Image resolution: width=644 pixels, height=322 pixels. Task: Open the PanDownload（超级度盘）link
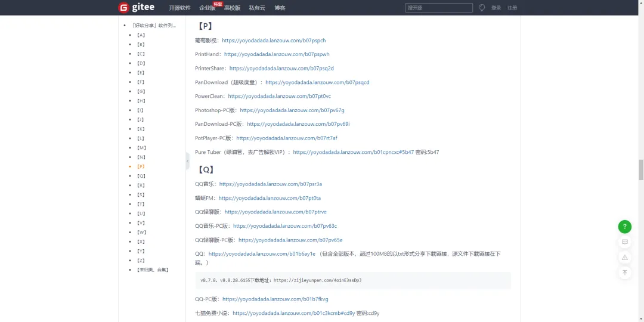point(317,82)
